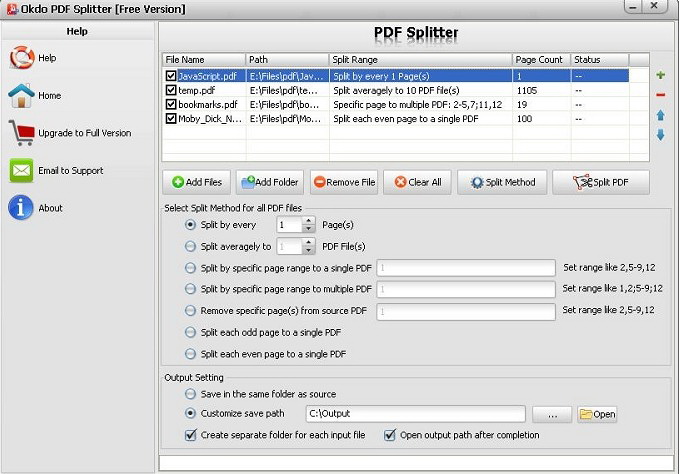Minimize the Okdo PDF Splitter window
The height and width of the screenshot is (474, 680).
[x=633, y=7]
